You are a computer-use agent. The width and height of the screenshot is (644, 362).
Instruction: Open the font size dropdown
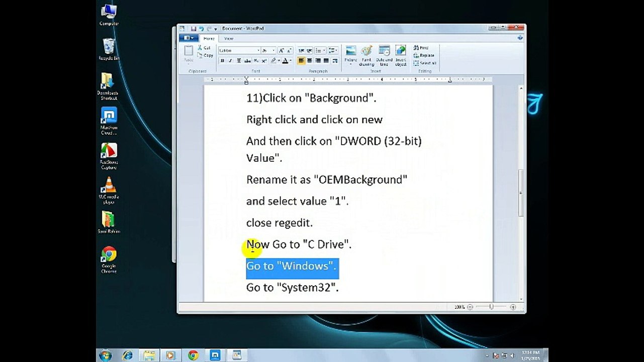pyautogui.click(x=273, y=51)
